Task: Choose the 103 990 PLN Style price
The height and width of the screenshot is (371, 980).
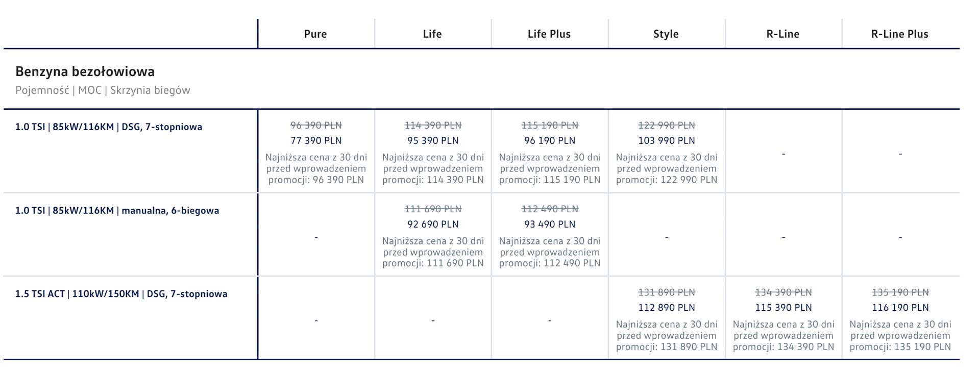Action: click(x=667, y=140)
